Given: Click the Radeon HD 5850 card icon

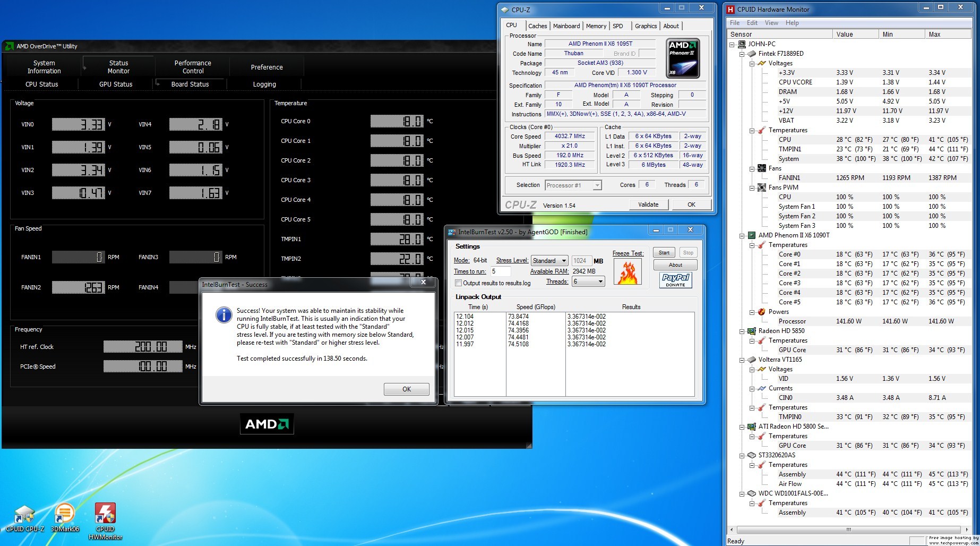Looking at the screenshot, I should tap(752, 331).
